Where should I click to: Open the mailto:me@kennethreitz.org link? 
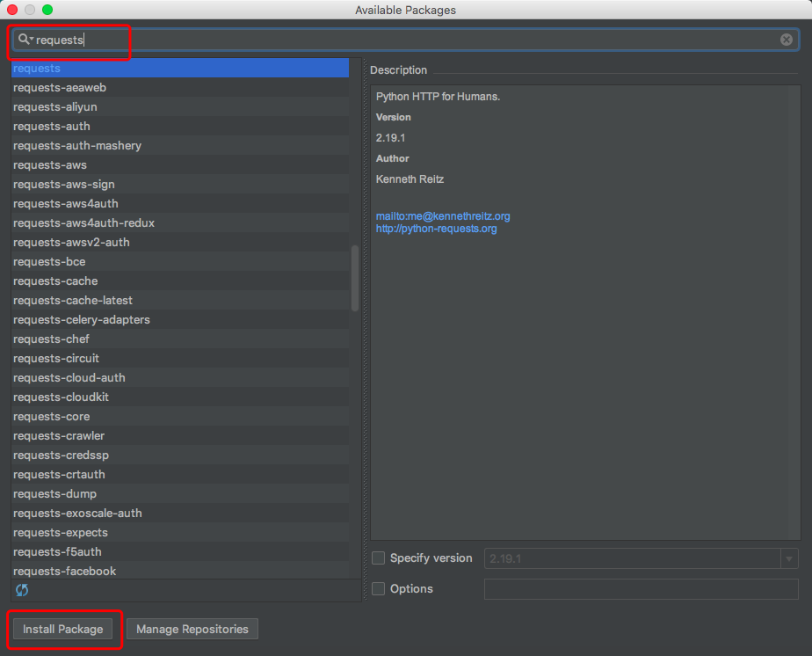point(443,216)
